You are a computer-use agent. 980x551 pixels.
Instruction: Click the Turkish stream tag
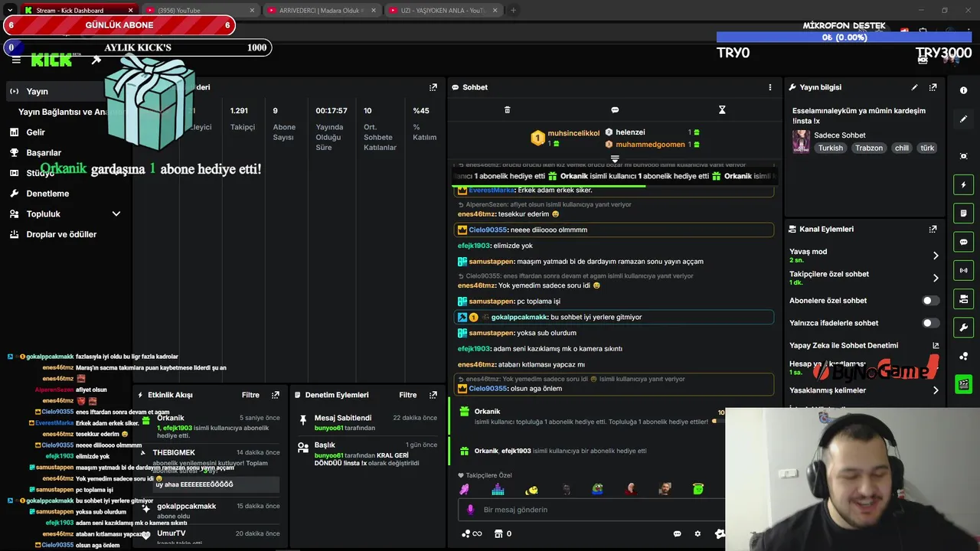(830, 148)
